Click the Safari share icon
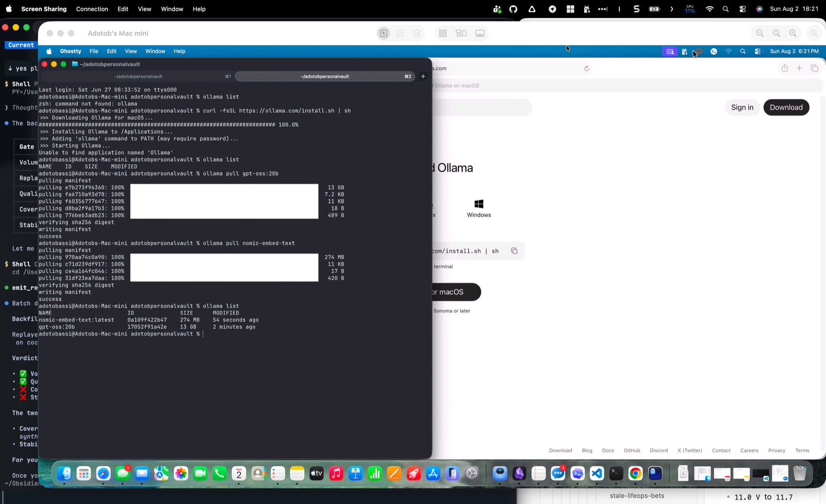 click(x=785, y=68)
